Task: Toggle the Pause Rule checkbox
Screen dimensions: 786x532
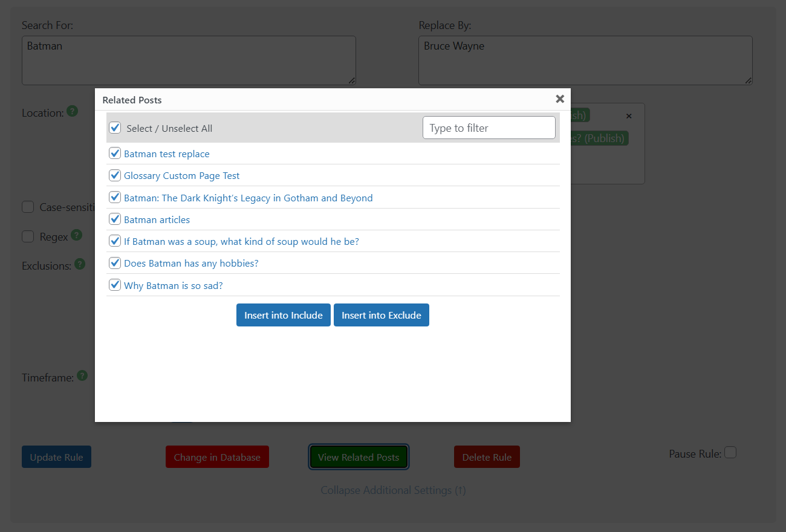Action: 730,452
